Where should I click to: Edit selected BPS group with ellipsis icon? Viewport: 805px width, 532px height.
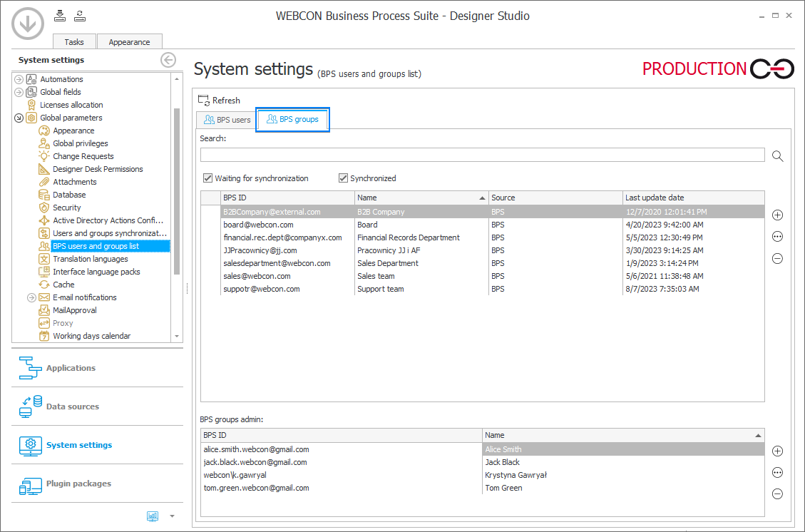777,237
